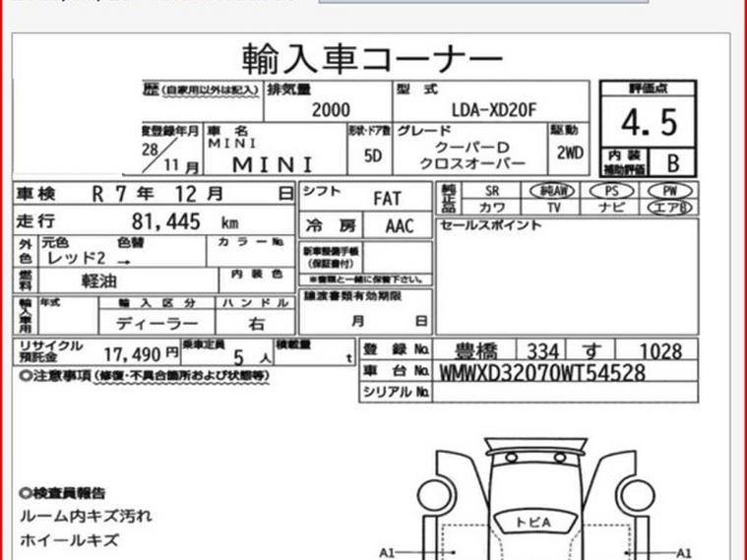Select the registration region 豊橋

coord(476,351)
